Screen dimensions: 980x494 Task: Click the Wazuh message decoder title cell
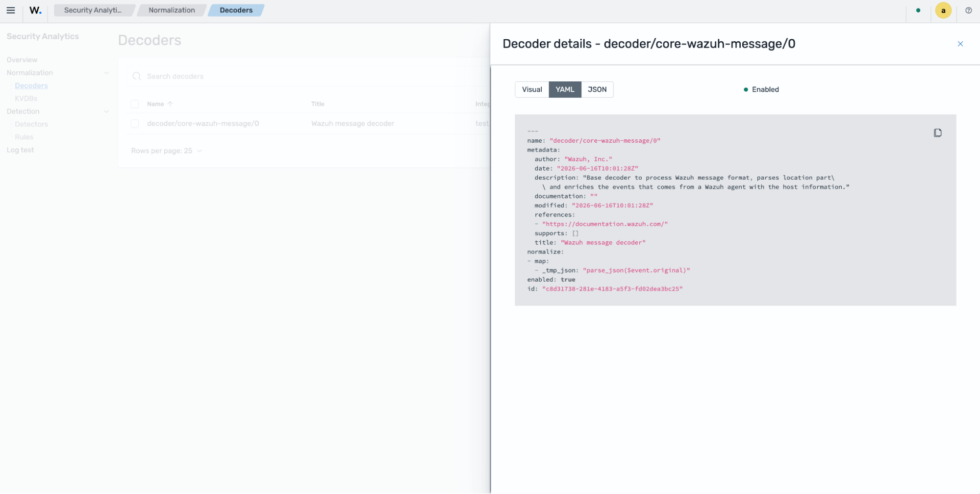click(x=352, y=124)
